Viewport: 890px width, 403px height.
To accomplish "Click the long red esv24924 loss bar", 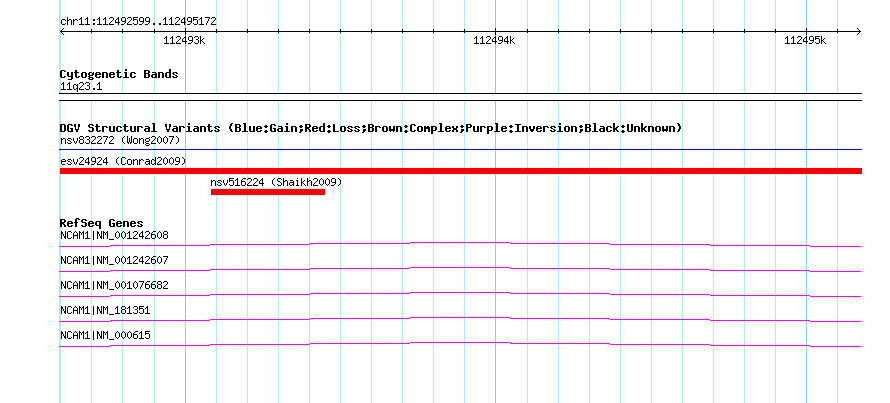I will [461, 171].
